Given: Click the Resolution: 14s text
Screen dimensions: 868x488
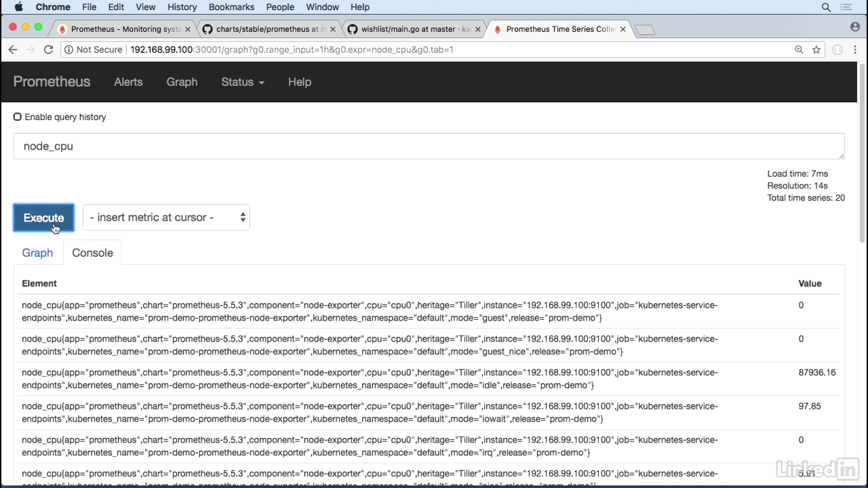Looking at the screenshot, I should click(797, 186).
